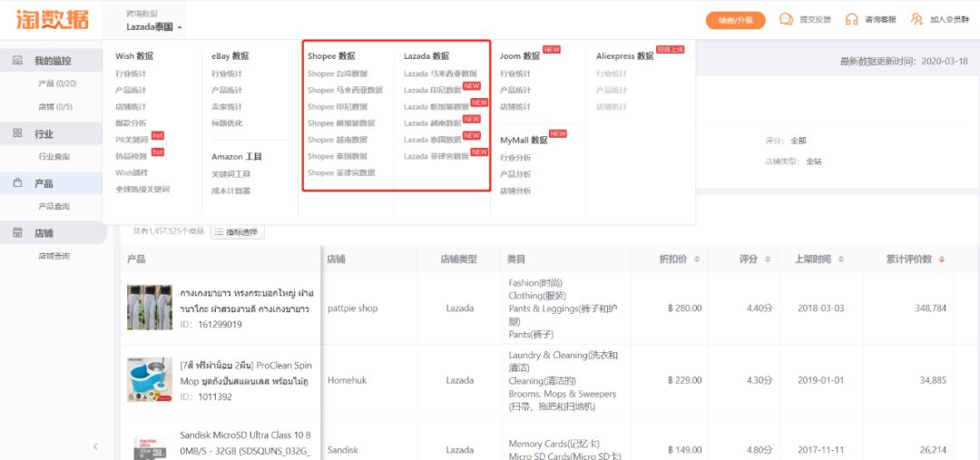Click the 咨询客服 headset icon
The width and height of the screenshot is (980, 460).
point(851,19)
